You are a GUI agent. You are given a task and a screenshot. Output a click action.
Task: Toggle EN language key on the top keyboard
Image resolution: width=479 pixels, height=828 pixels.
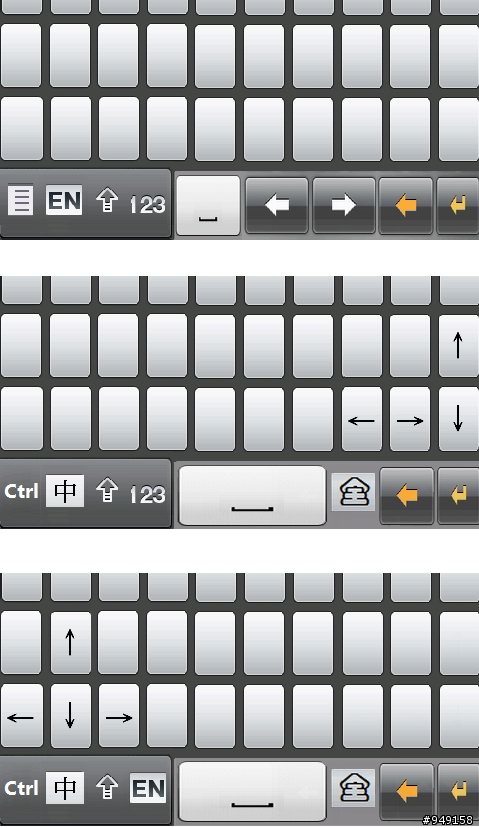point(64,200)
